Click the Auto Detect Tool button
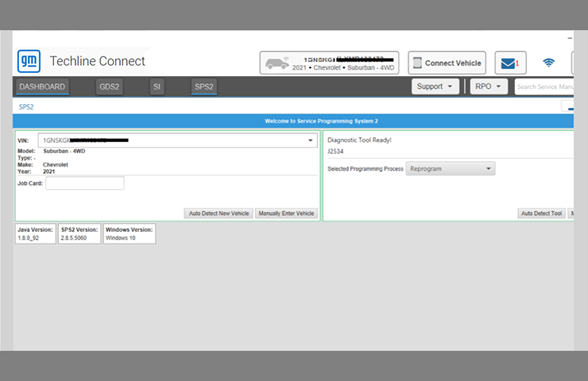Viewport: 588px width, 381px height. 541,214
